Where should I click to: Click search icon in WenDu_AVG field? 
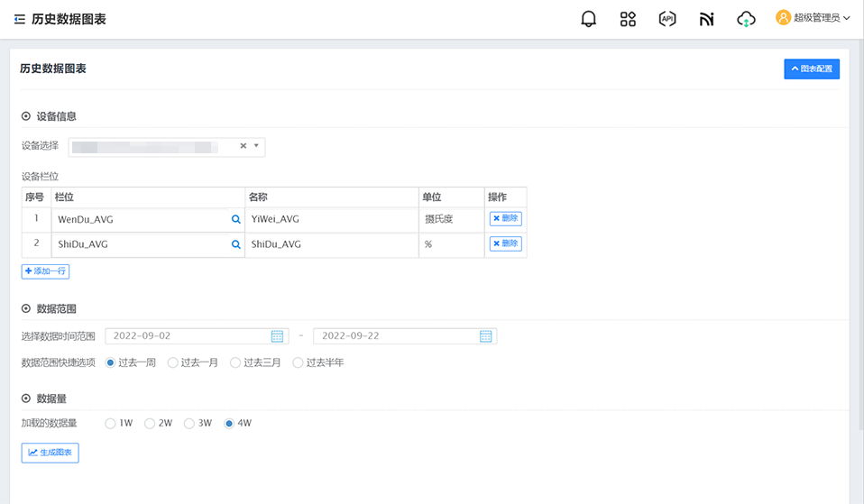point(236,219)
